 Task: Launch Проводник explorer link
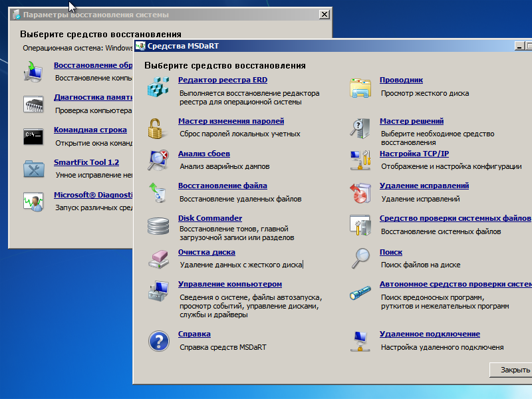click(401, 80)
